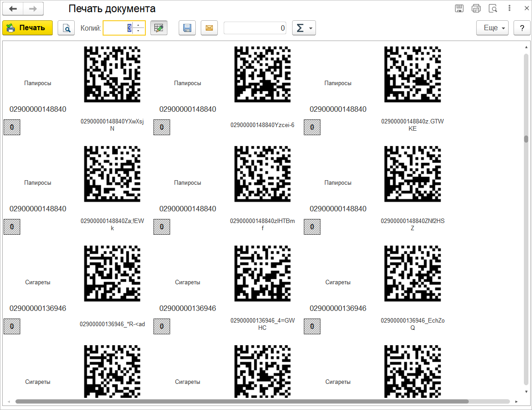
Task: Select barcode for 02900000148840z.GTWKE
Action: point(413,74)
